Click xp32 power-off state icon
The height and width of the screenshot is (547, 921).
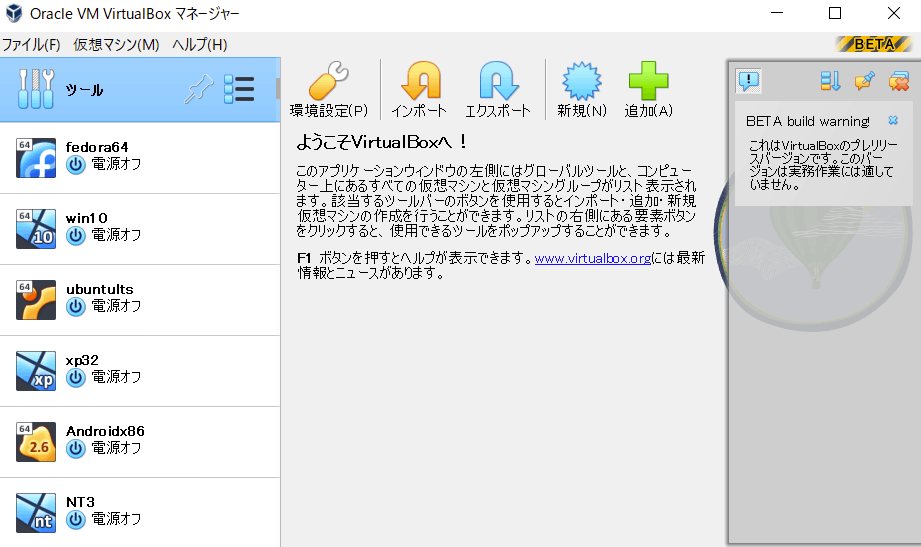click(x=76, y=378)
